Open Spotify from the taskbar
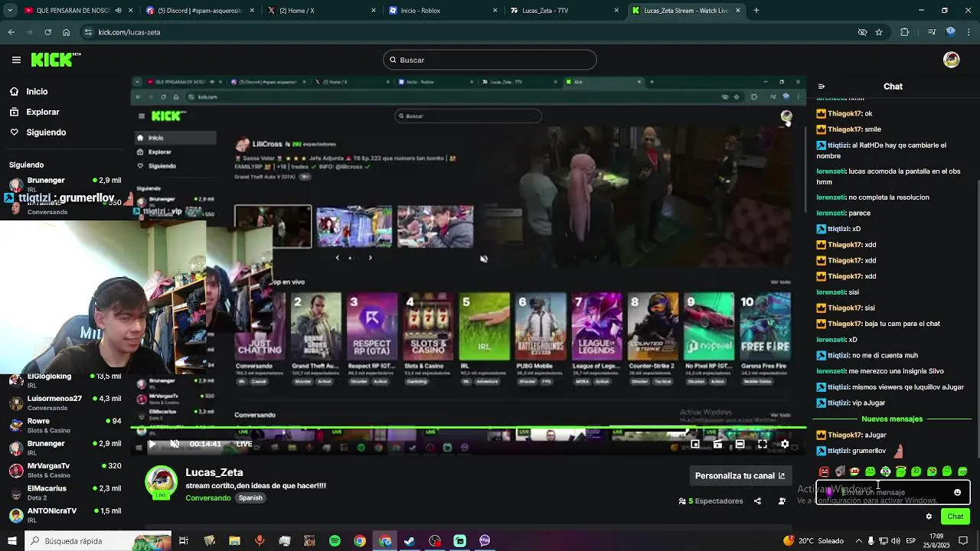The height and width of the screenshot is (551, 980). (335, 541)
